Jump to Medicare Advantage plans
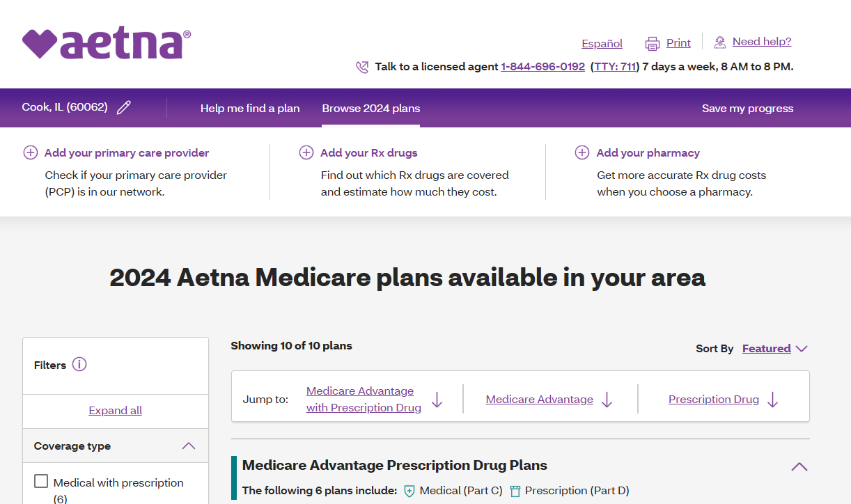The image size is (851, 504). pos(540,400)
